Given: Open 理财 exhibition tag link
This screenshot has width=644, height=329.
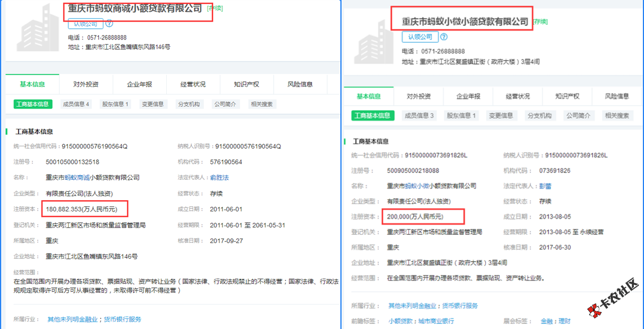Looking at the screenshot, I should click(564, 321).
